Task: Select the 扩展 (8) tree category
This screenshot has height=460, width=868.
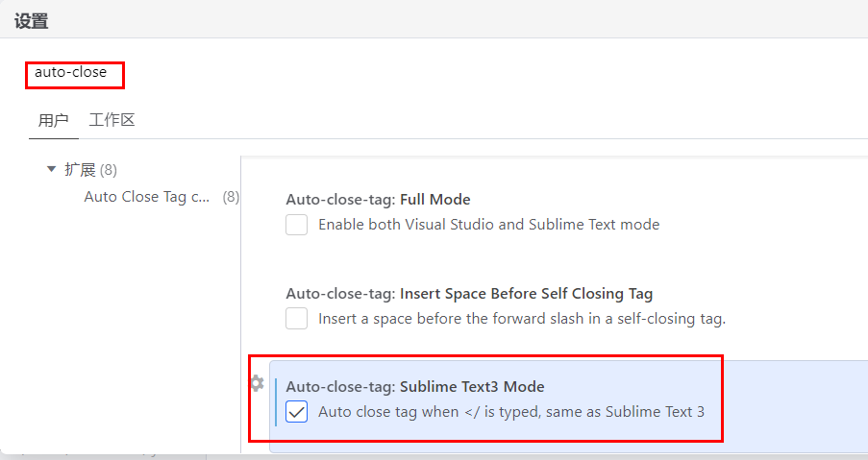Action: point(90,170)
